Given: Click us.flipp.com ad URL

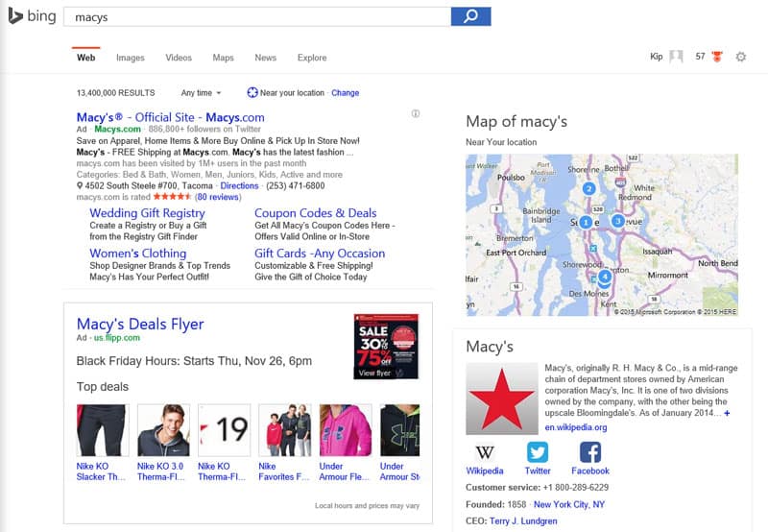Looking at the screenshot, I should click(x=116, y=337).
